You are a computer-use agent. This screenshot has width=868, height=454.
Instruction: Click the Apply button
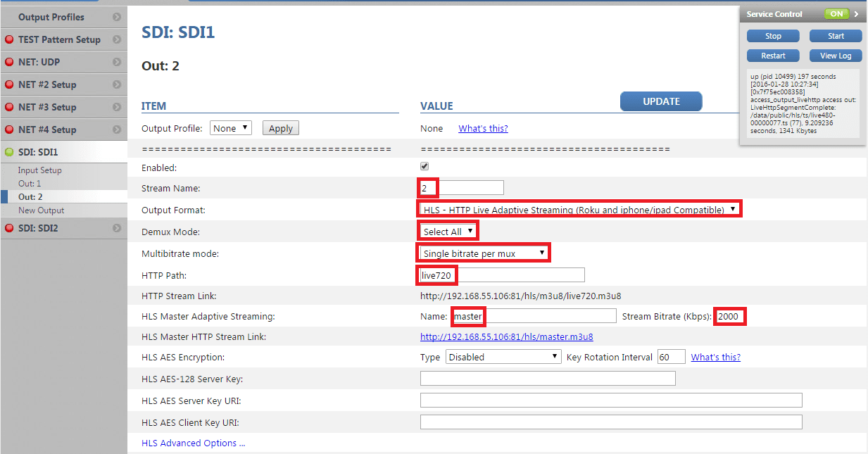coord(281,128)
